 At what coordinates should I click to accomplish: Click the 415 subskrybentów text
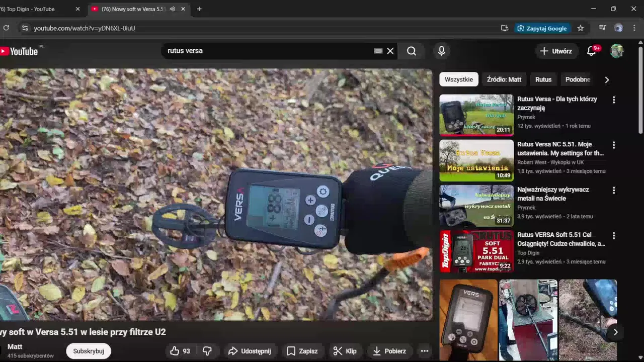point(31,356)
